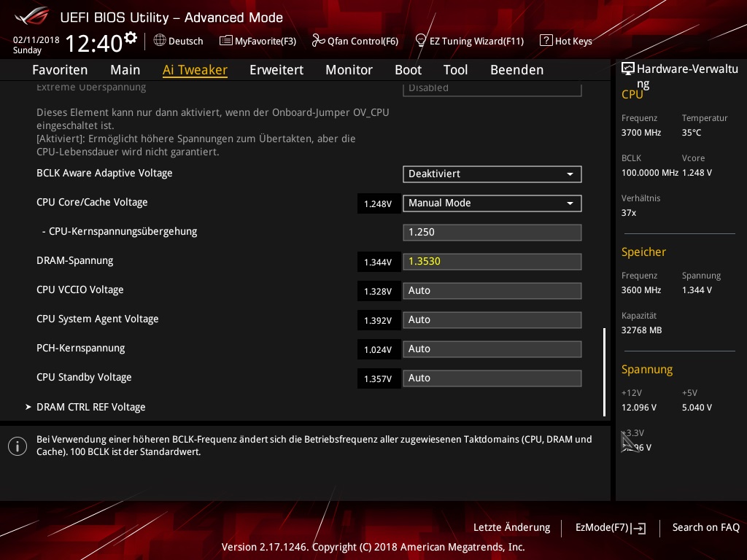
Task: Select CPU Standby Voltage label
Action: (x=84, y=378)
